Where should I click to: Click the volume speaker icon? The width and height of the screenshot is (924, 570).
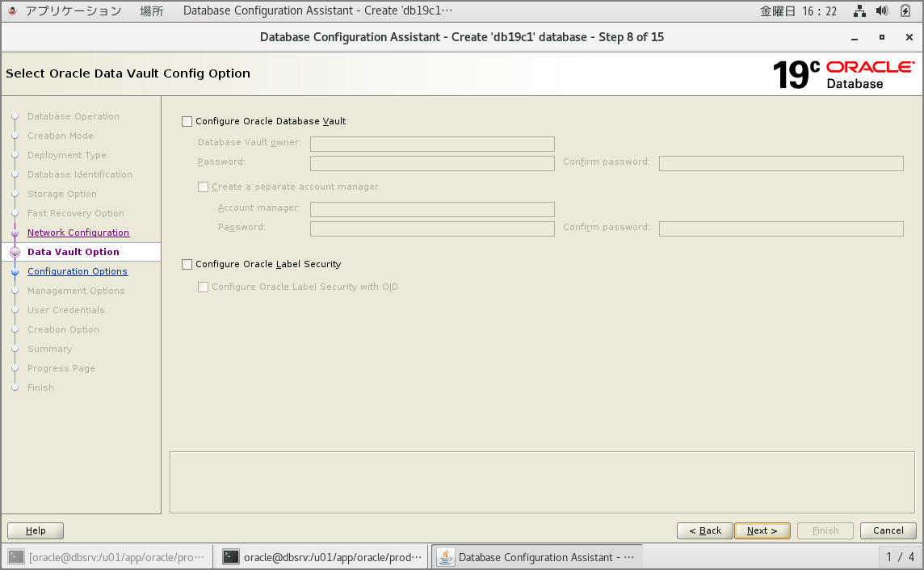pyautogui.click(x=882, y=11)
